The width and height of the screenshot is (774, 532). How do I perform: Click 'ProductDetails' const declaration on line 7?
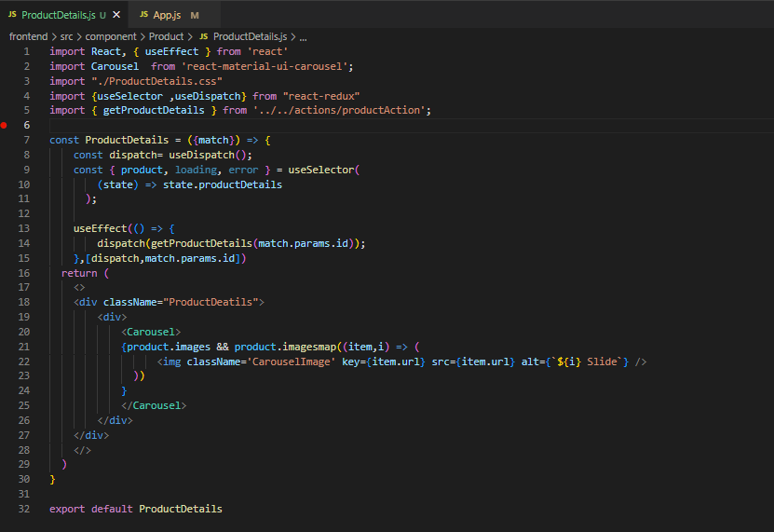[127, 140]
